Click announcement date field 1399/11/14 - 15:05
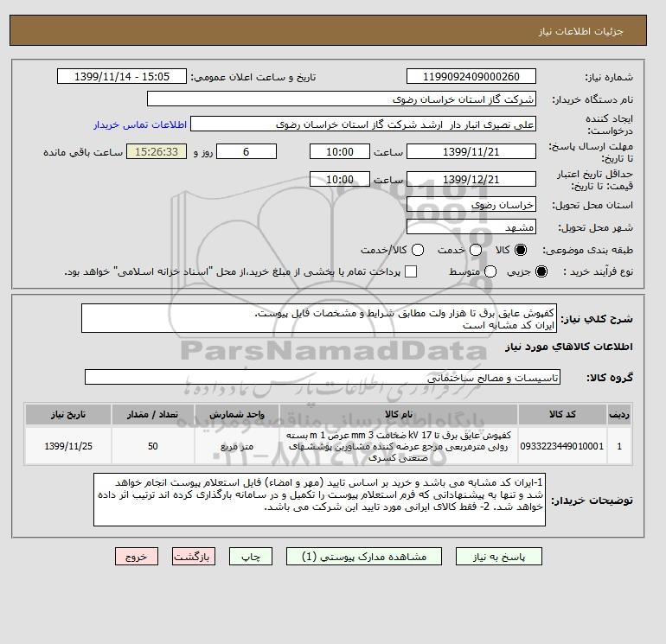666x644 pixels. tap(121, 76)
